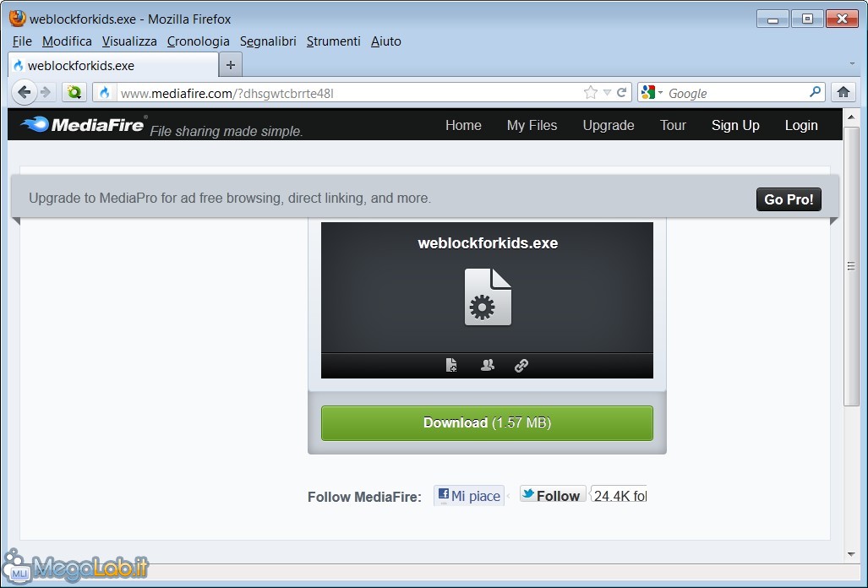Select the weblockforkids.exe browser tab

pos(113,66)
